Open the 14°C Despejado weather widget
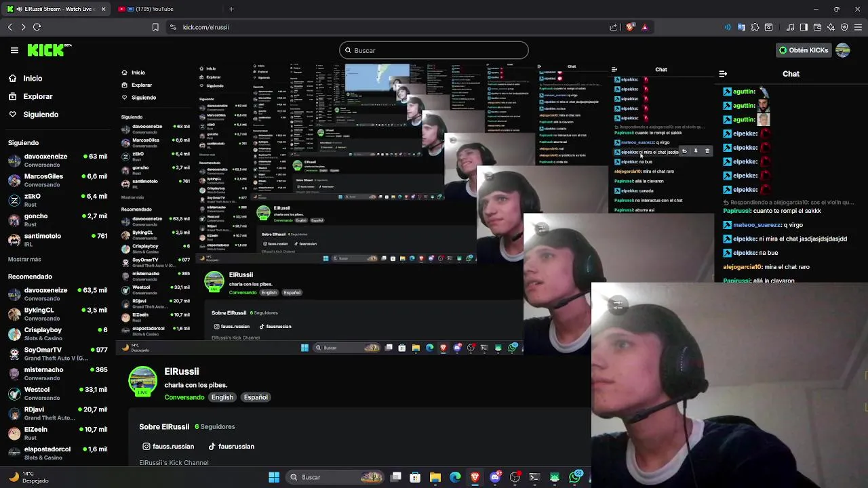Image resolution: width=868 pixels, height=488 pixels. 27,477
